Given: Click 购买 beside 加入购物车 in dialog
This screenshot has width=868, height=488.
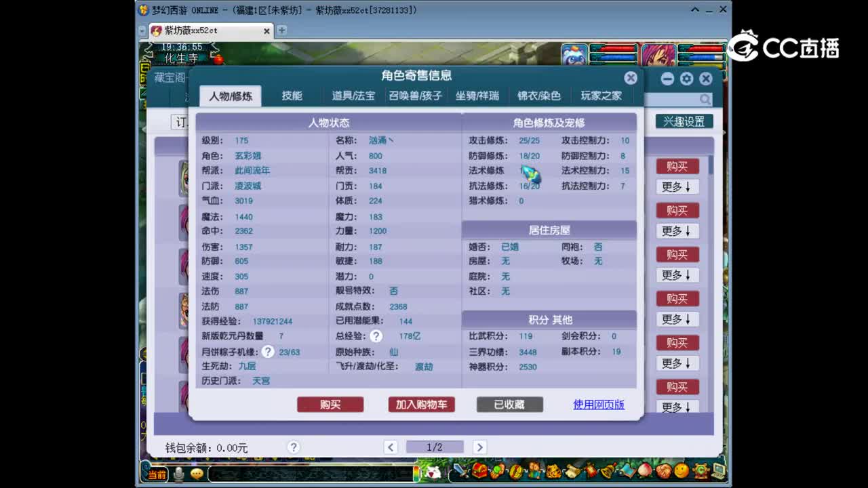Looking at the screenshot, I should 330,405.
